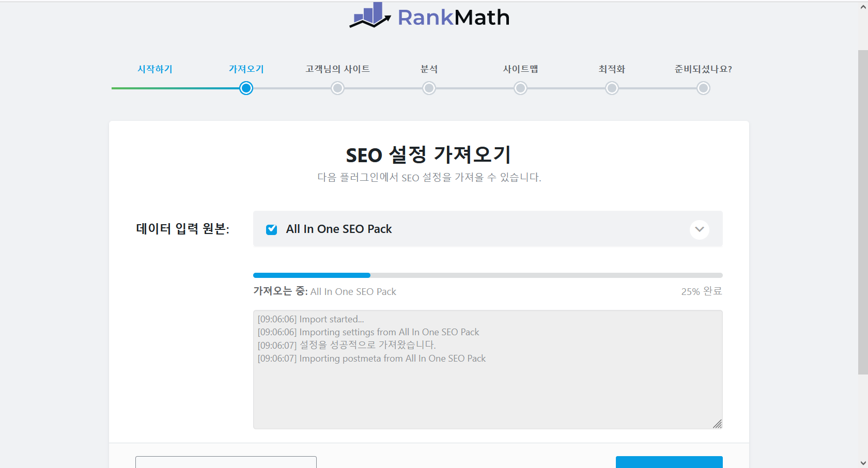Click the "25% 완료" progress text

tap(702, 291)
